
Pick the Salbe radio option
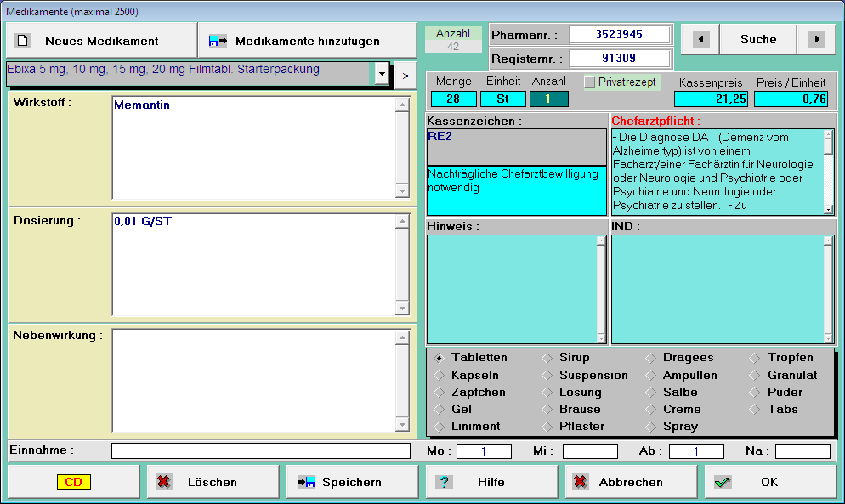pos(651,392)
